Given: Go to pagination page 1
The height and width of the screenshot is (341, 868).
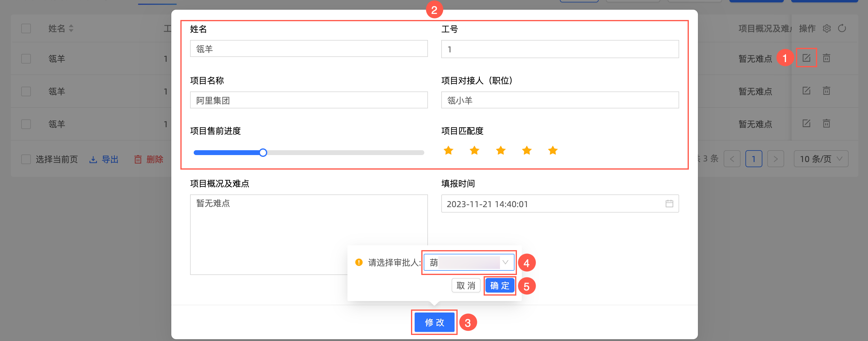Looking at the screenshot, I should point(753,159).
